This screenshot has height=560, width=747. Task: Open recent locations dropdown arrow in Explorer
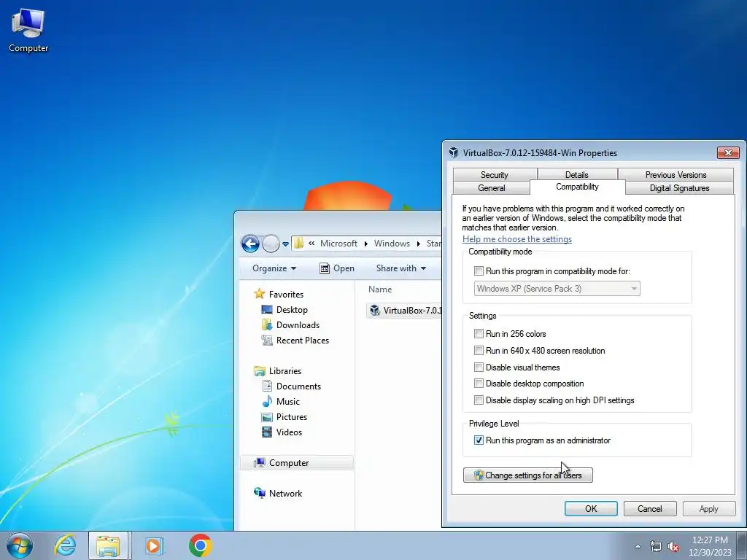click(285, 244)
